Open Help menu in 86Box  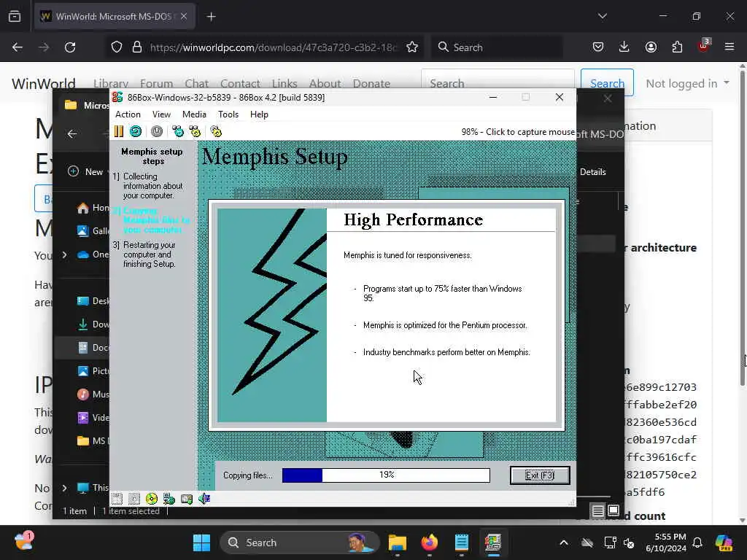(259, 114)
